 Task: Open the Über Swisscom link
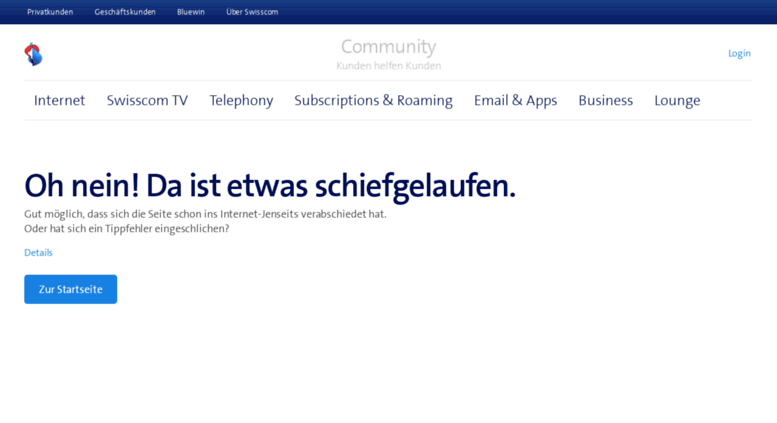tap(252, 12)
